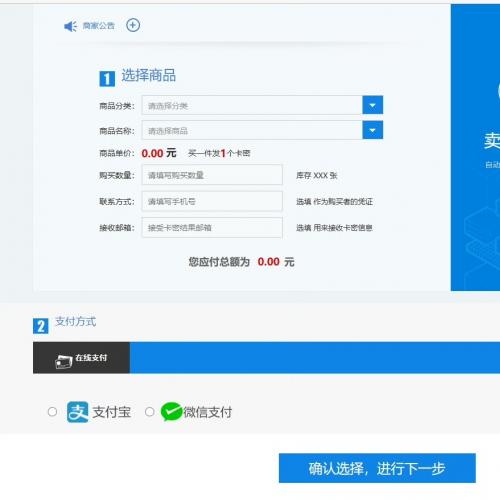Click the 支付宝 label text
Screen dimensions: 500x500
(x=112, y=412)
